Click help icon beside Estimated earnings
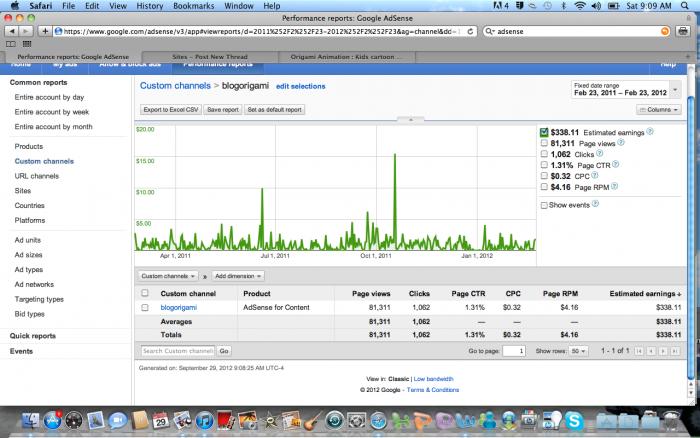This screenshot has width=700, height=438. (x=650, y=132)
